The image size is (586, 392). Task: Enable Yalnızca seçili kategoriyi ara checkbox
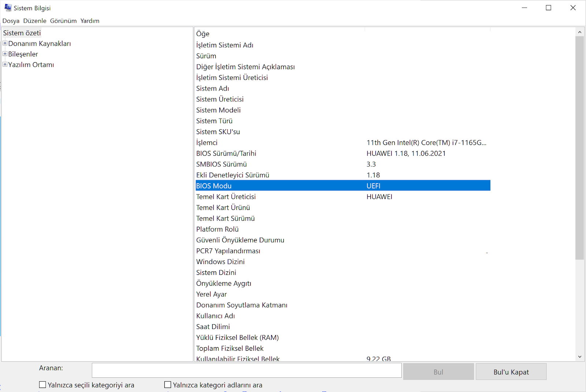click(42, 385)
